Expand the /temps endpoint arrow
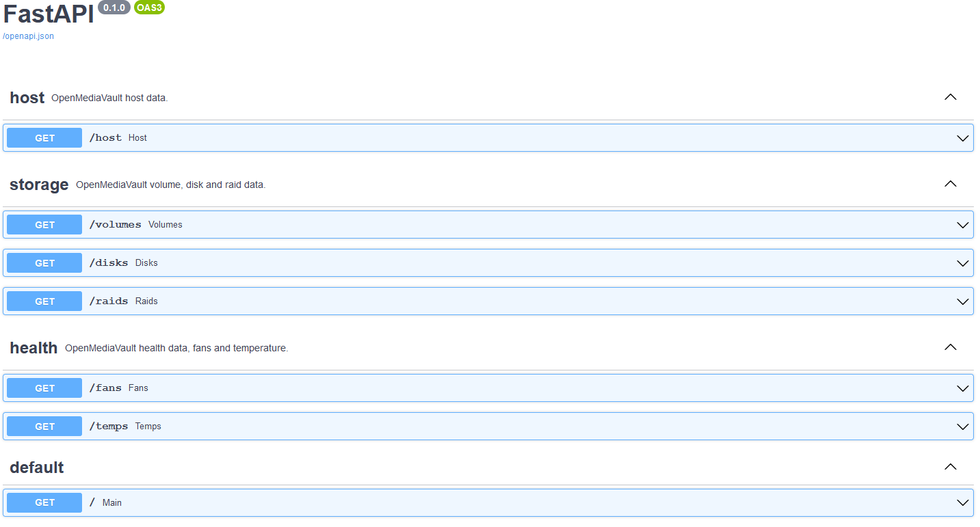980x527 pixels. click(963, 427)
